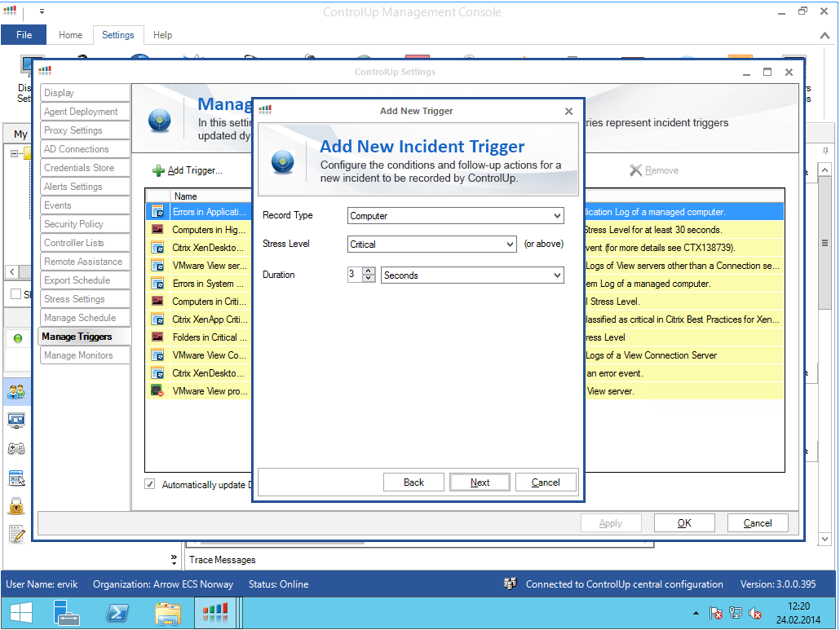Image resolution: width=840 pixels, height=630 pixels.
Task: Select Agent Deployment in the settings list
Action: pos(85,112)
